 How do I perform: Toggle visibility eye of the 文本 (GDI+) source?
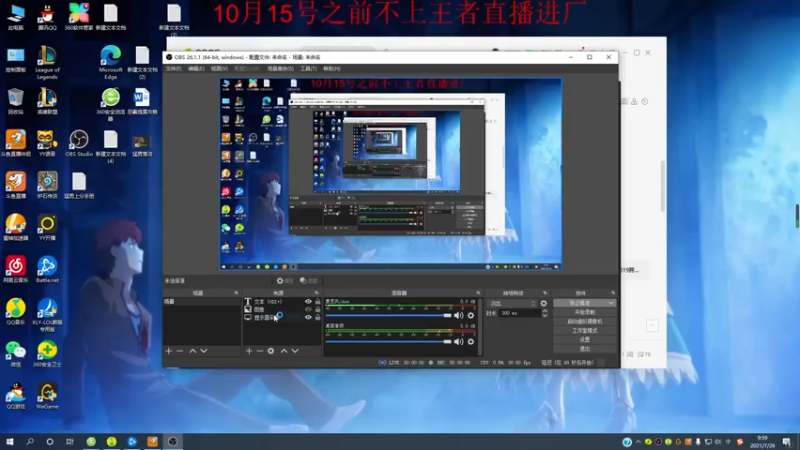[308, 302]
